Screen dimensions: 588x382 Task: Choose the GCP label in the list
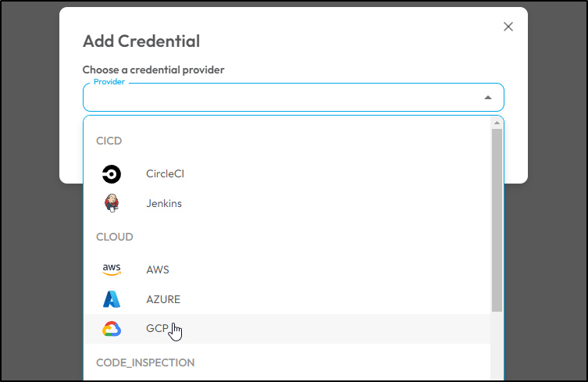(x=157, y=328)
